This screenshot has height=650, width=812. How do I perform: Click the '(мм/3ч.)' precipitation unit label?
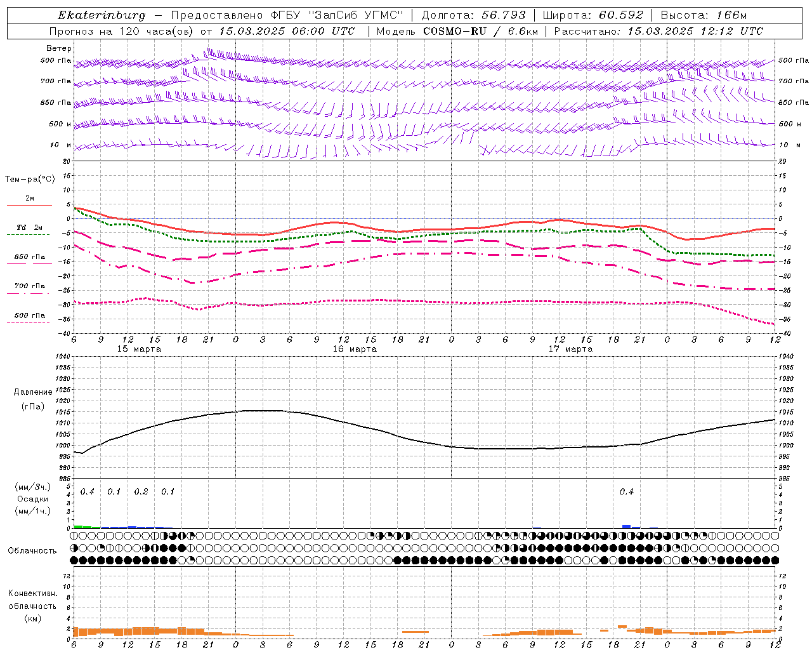pos(32,487)
